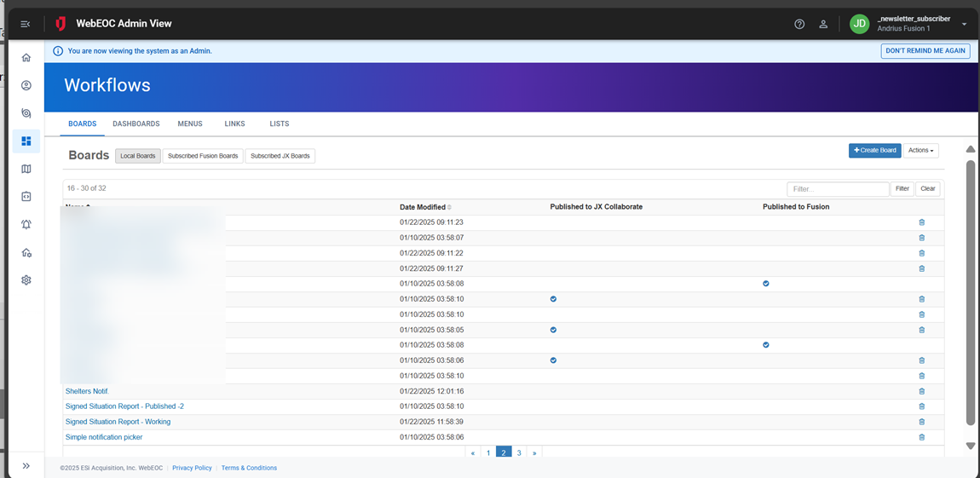Image resolution: width=980 pixels, height=478 pixels.
Task: Click the board Filter text field
Action: 838,189
